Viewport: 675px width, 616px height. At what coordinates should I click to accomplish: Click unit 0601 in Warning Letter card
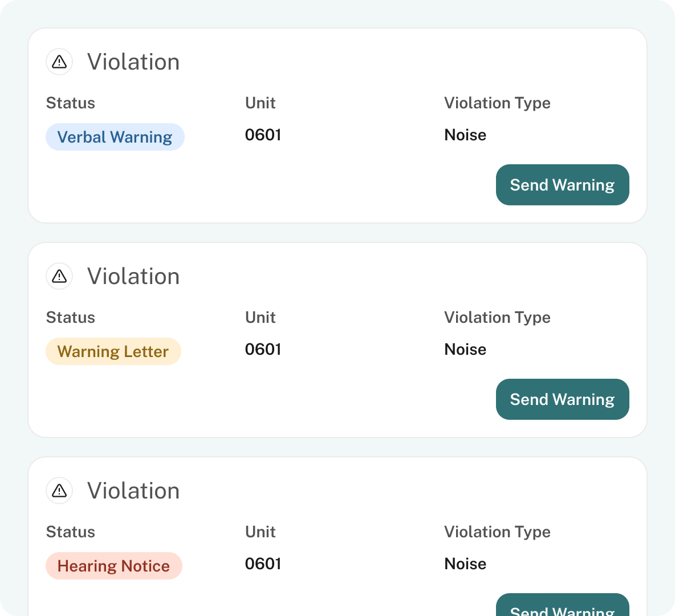263,350
